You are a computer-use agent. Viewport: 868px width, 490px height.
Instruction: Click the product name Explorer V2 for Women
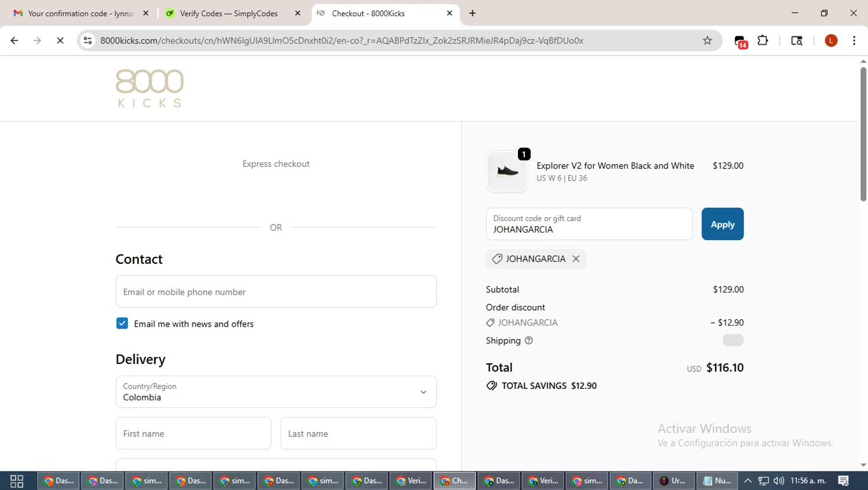615,165
